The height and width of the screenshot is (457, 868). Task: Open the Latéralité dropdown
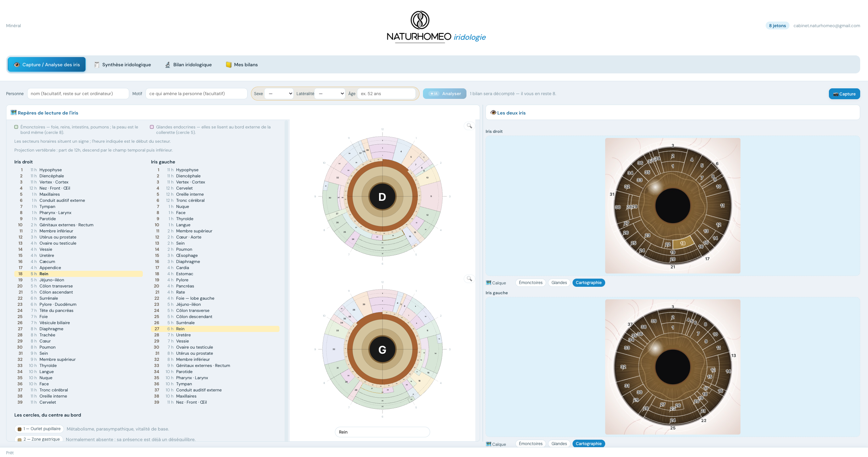(x=329, y=93)
